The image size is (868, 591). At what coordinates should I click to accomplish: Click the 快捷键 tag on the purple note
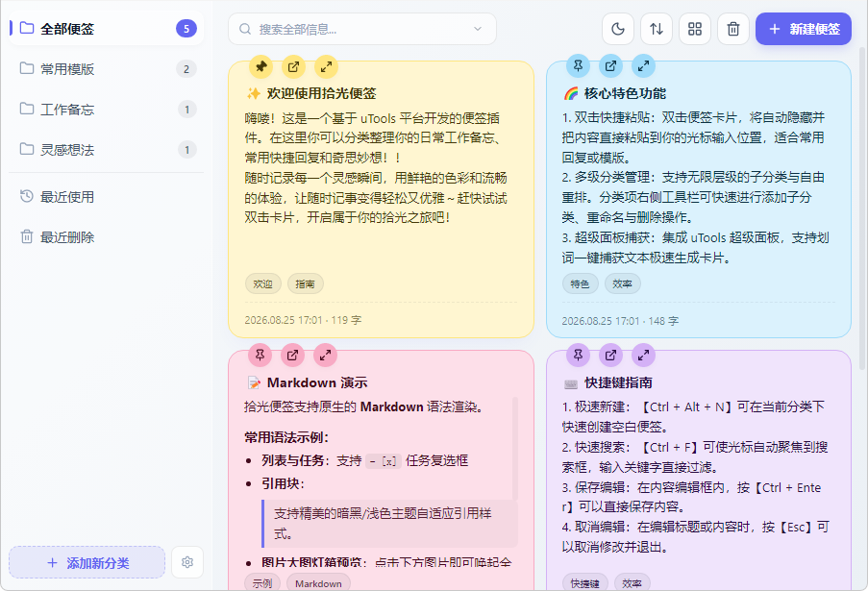tap(585, 583)
